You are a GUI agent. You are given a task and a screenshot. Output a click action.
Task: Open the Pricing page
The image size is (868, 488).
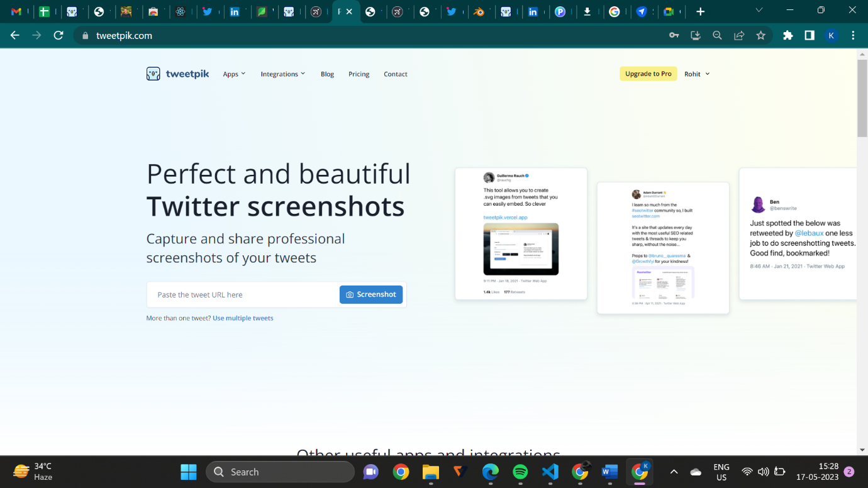(359, 74)
